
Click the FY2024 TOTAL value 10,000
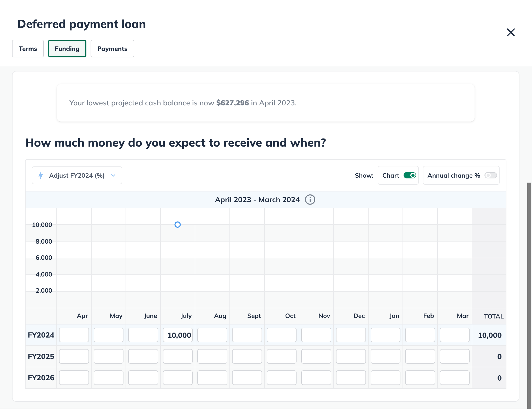pyautogui.click(x=489, y=335)
